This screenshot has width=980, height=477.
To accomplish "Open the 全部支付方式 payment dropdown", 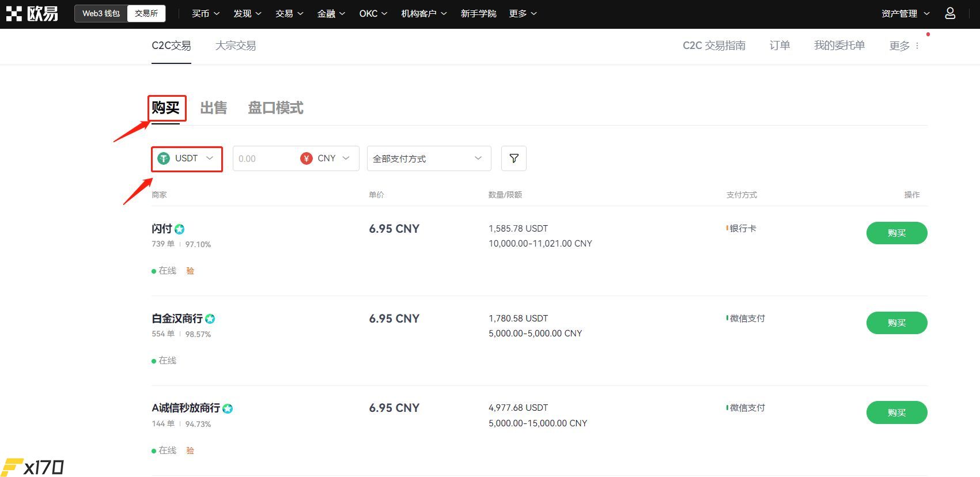I will tap(429, 158).
